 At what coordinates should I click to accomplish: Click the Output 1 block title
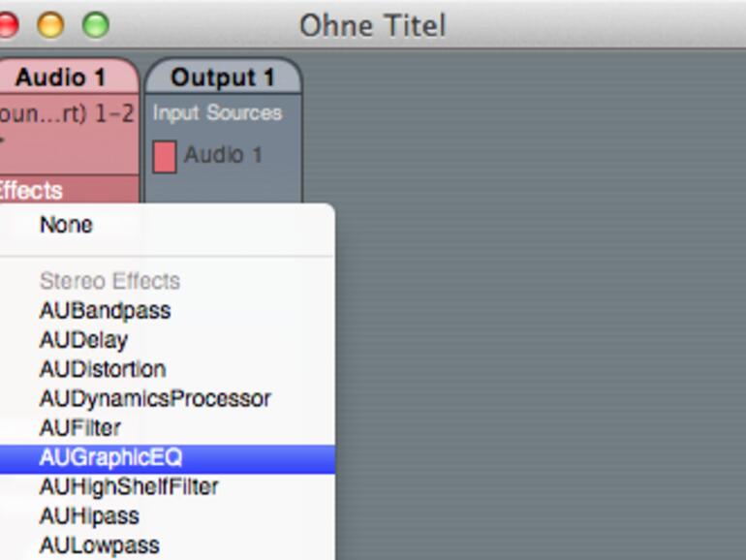tap(223, 78)
